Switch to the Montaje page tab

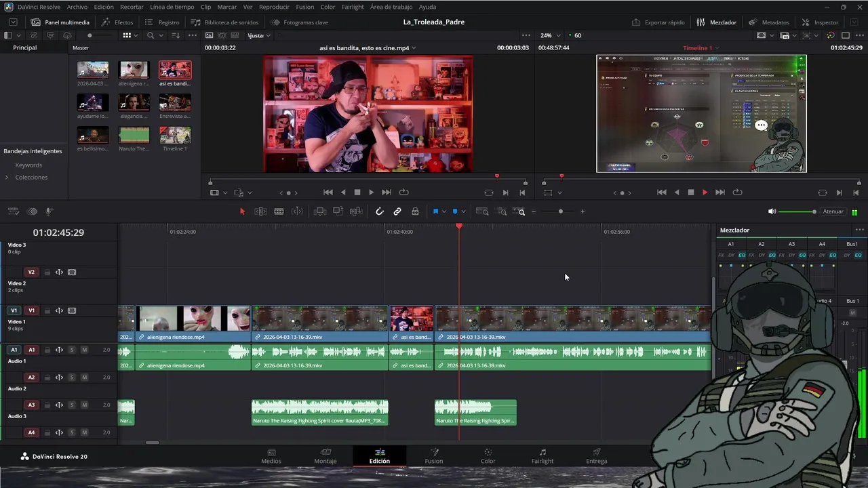point(325,456)
